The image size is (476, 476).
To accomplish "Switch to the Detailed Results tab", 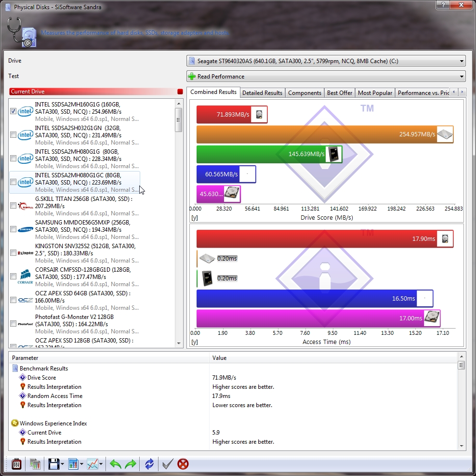I will tap(262, 93).
